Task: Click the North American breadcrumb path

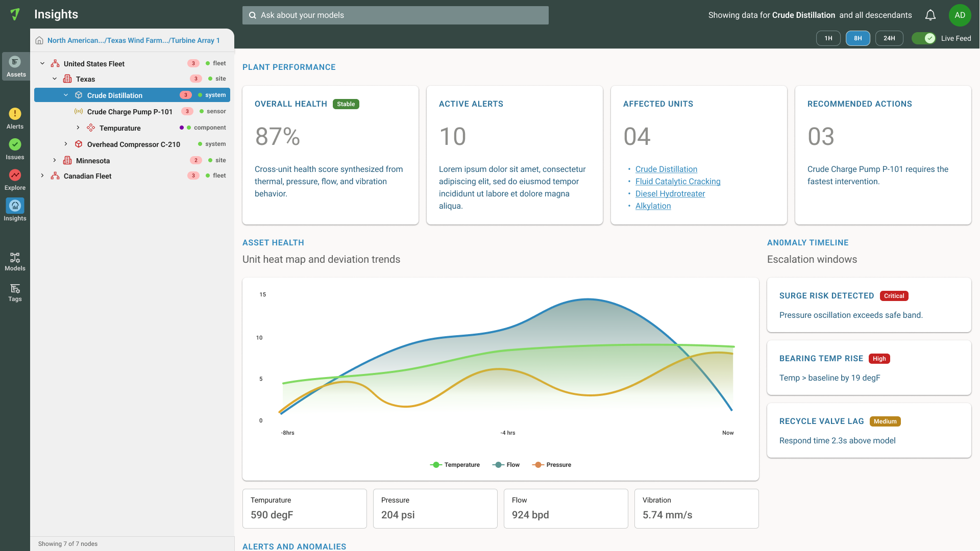Action: coord(134,40)
